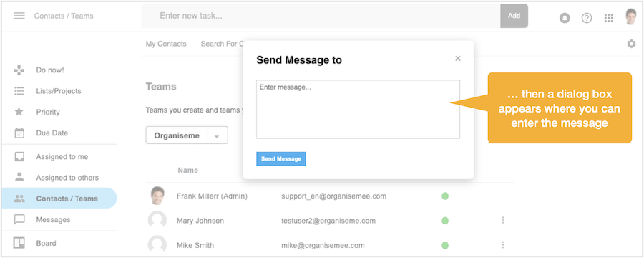
Task: Click the Lists/Projects list icon
Action: [19, 91]
